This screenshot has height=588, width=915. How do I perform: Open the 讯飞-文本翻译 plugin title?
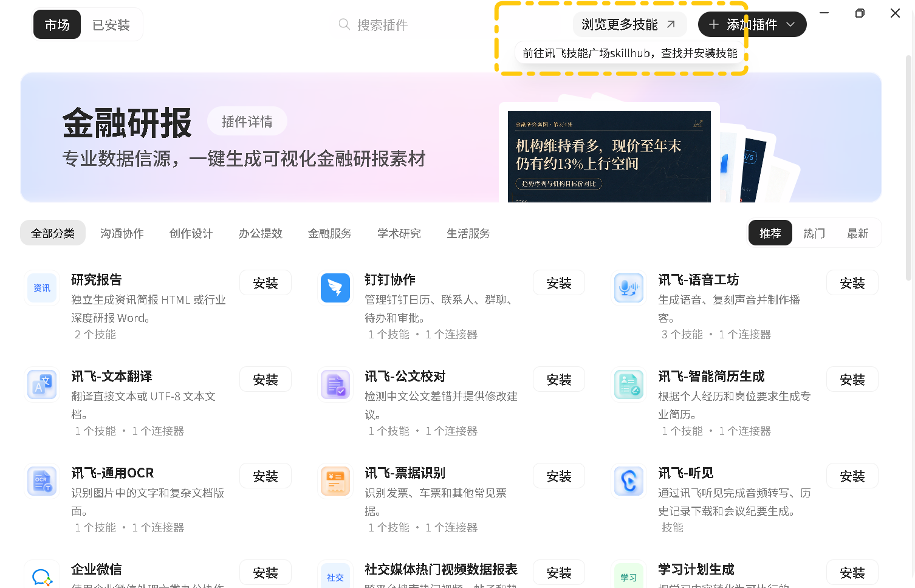tap(112, 377)
